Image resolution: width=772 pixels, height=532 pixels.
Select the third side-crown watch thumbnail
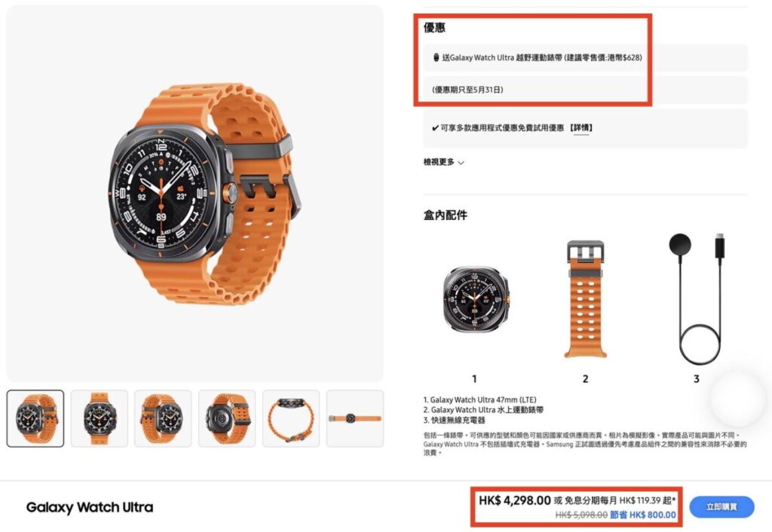point(163,418)
